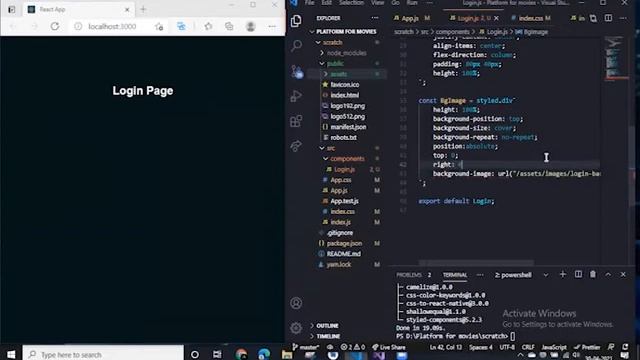Open the Selection menu

coord(351,3)
